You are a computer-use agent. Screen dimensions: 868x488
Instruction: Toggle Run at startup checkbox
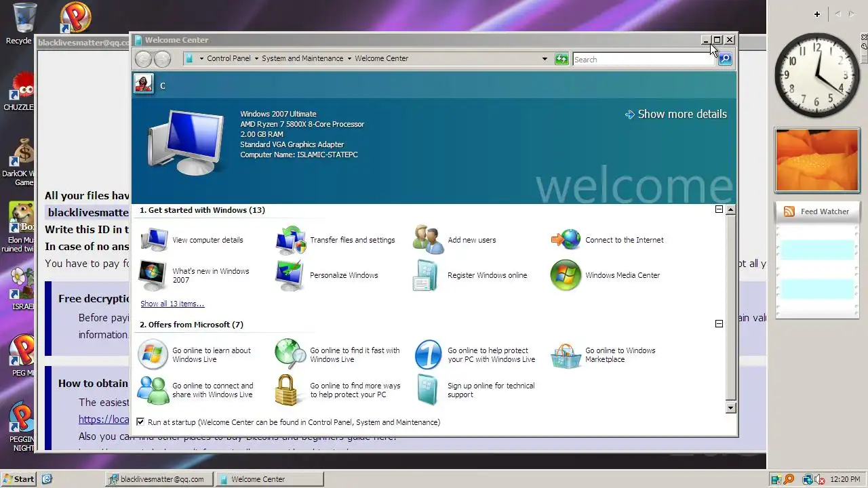(x=140, y=422)
